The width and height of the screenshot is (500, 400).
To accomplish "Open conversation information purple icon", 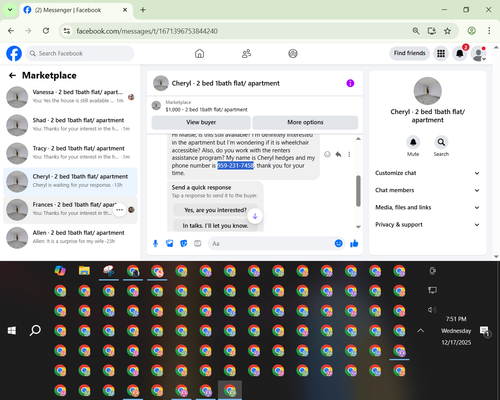I will pyautogui.click(x=350, y=83).
